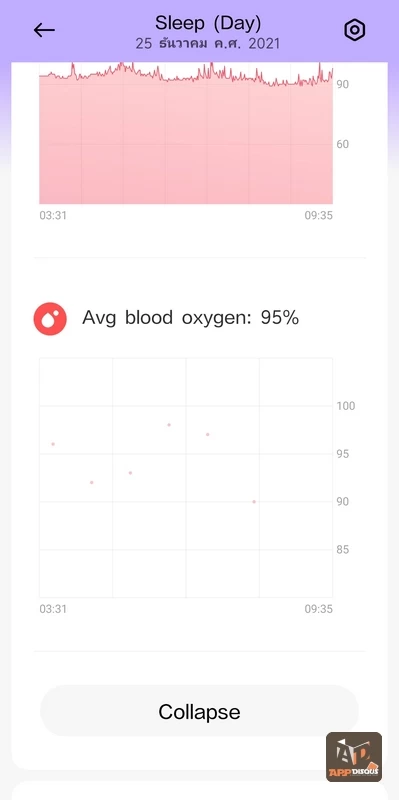Tap the back arrow icon
The height and width of the screenshot is (800, 399).
tap(44, 30)
